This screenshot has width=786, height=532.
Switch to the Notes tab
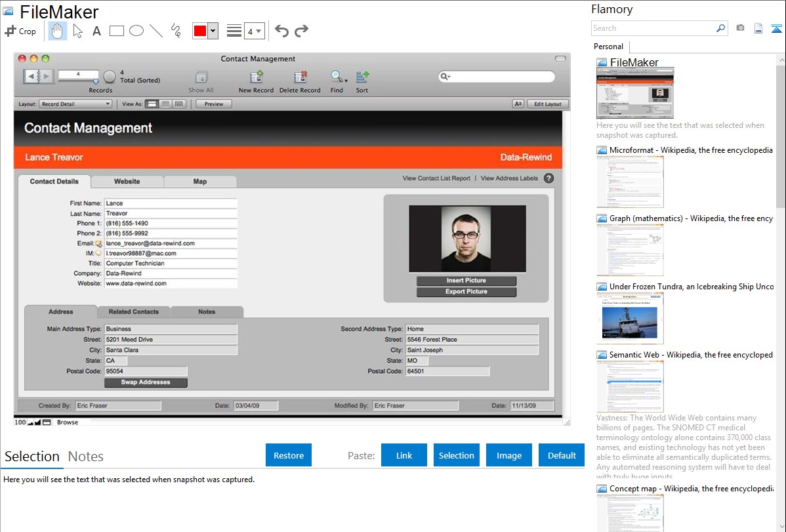(85, 457)
